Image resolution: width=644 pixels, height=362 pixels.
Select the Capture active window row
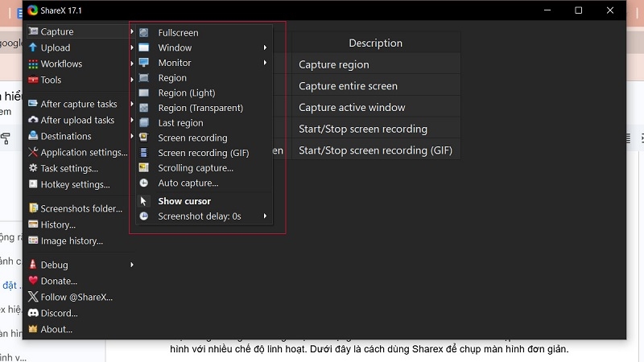tap(376, 107)
